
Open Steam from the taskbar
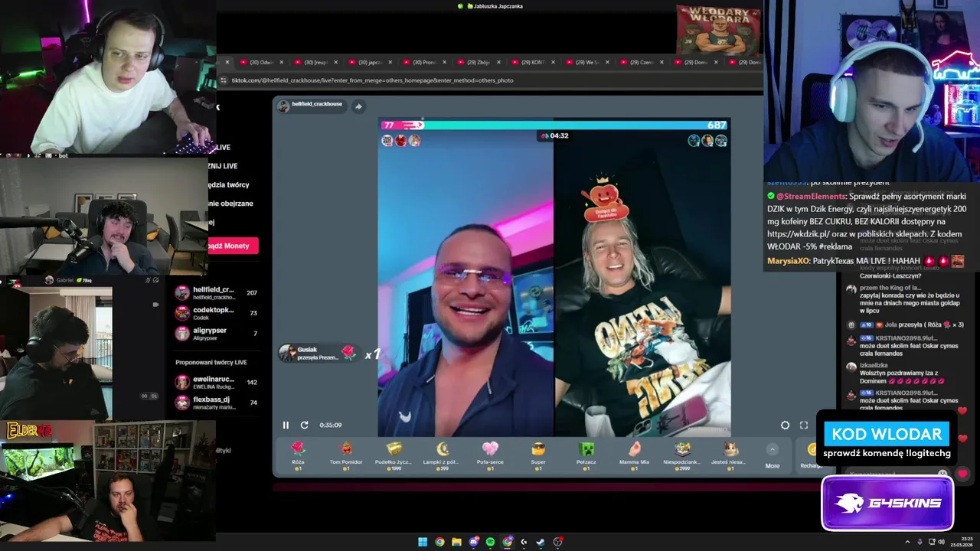[541, 542]
